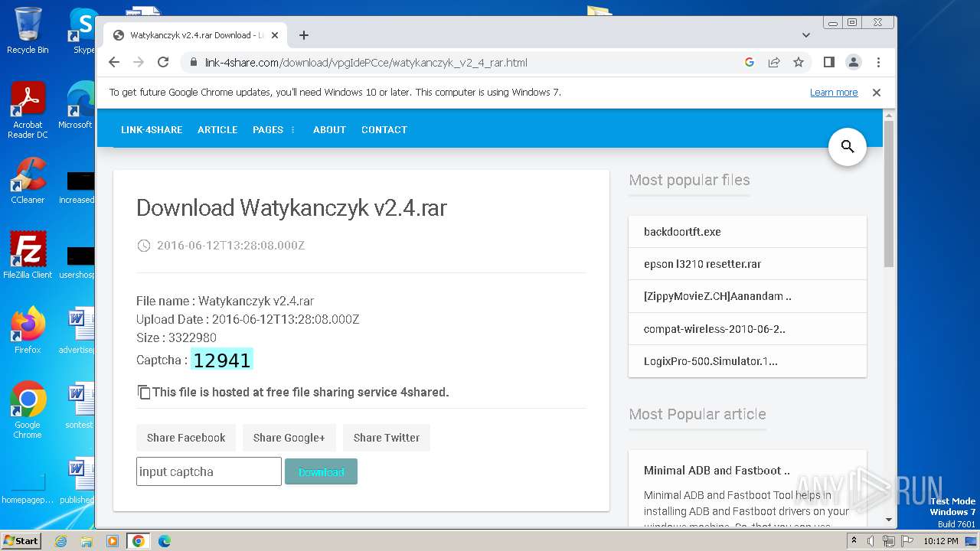Click the Share Google+ button

(x=289, y=438)
